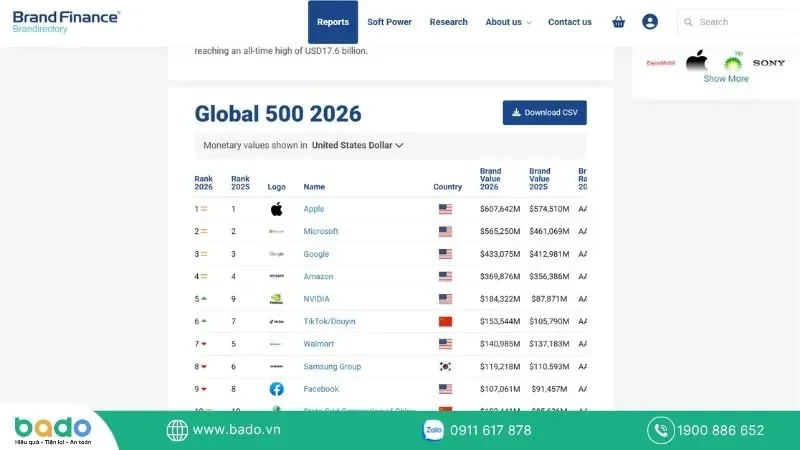Click the Global 500 2026 heading

coord(278,114)
